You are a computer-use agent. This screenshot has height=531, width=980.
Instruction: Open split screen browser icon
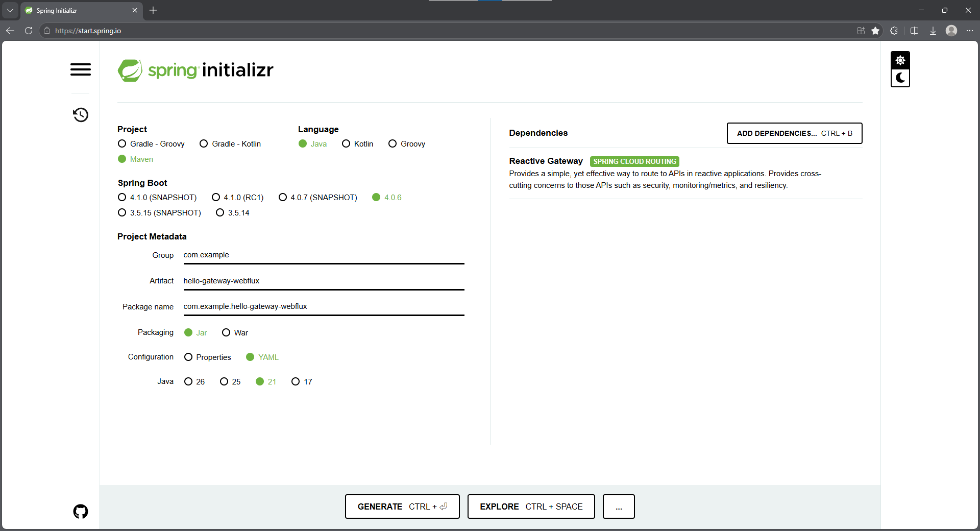pos(914,31)
